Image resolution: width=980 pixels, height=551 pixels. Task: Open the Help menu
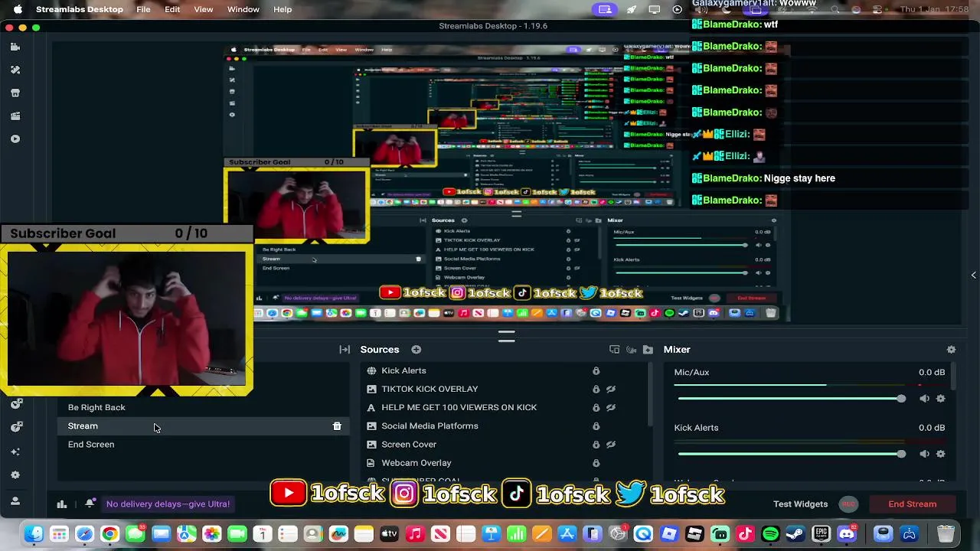pyautogui.click(x=283, y=9)
